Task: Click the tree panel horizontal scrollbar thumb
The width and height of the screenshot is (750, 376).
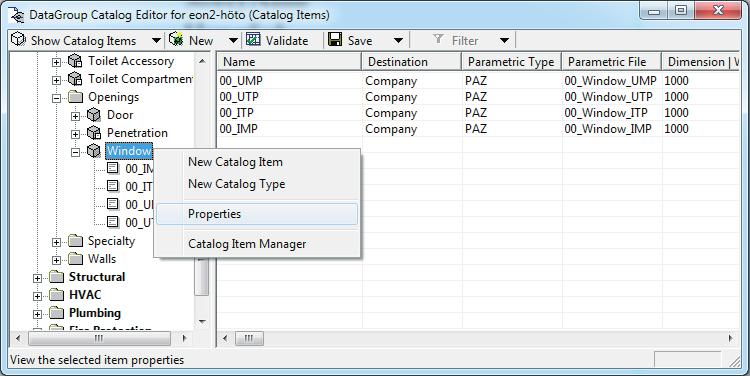Action: coord(99,338)
